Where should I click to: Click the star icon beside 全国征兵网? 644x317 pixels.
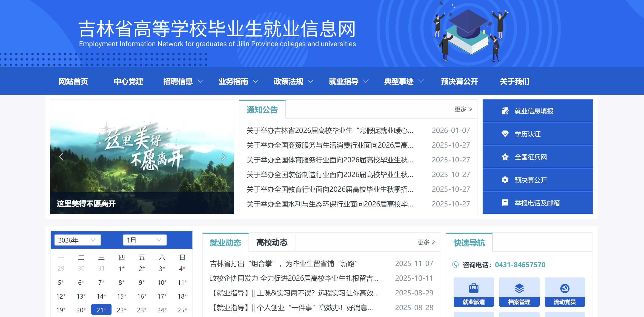(x=505, y=157)
